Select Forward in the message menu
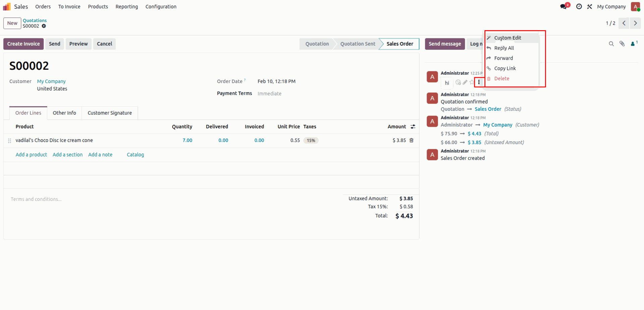The width and height of the screenshot is (644, 310). (512, 58)
